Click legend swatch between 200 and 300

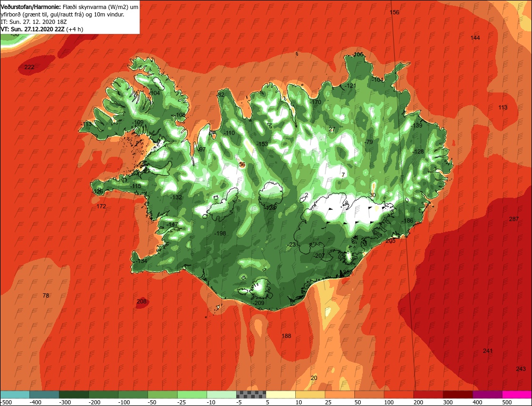pyautogui.click(x=428, y=394)
